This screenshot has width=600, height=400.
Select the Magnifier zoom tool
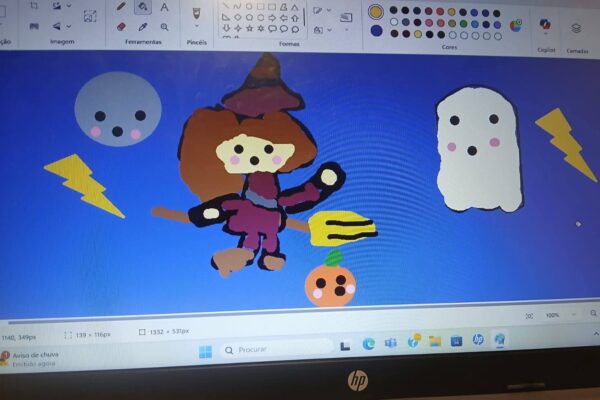click(x=165, y=26)
